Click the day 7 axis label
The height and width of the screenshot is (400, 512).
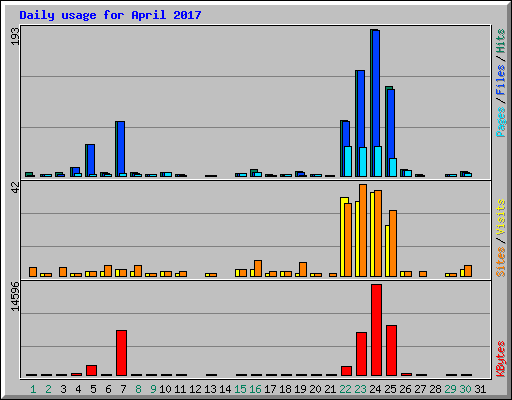pyautogui.click(x=123, y=389)
